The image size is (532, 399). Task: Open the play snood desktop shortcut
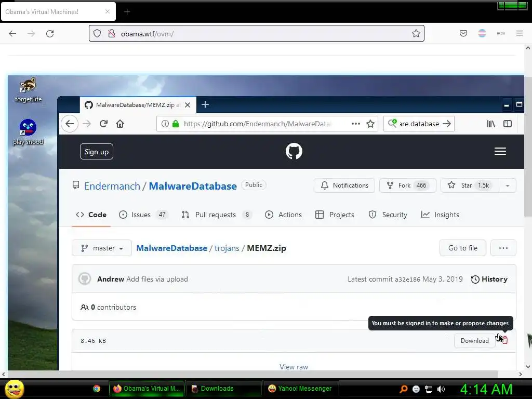pyautogui.click(x=28, y=132)
